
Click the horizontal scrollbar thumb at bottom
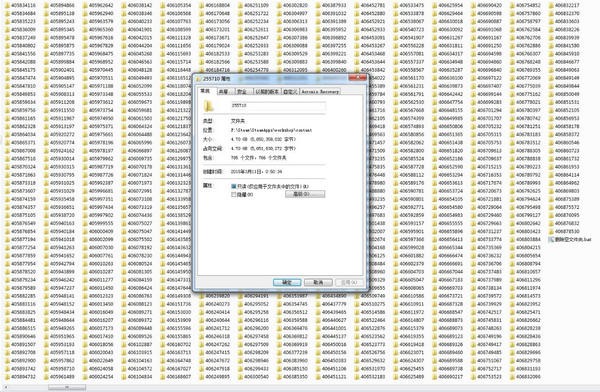point(67,388)
